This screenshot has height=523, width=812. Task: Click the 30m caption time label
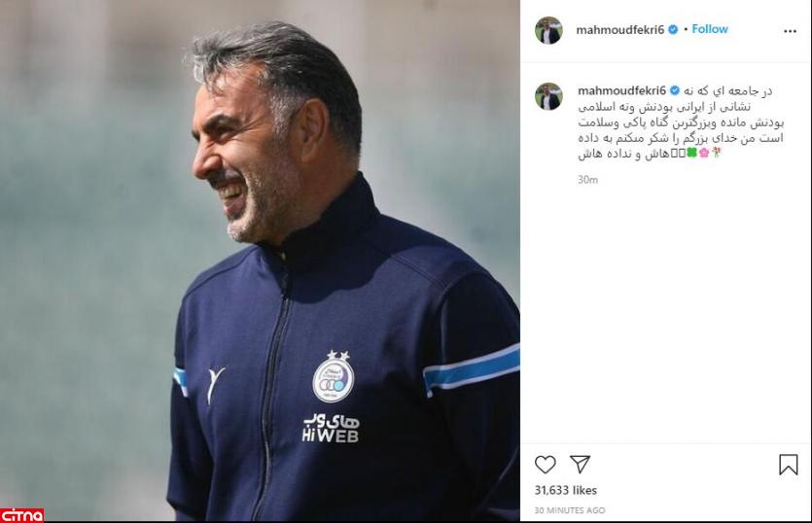(587, 180)
